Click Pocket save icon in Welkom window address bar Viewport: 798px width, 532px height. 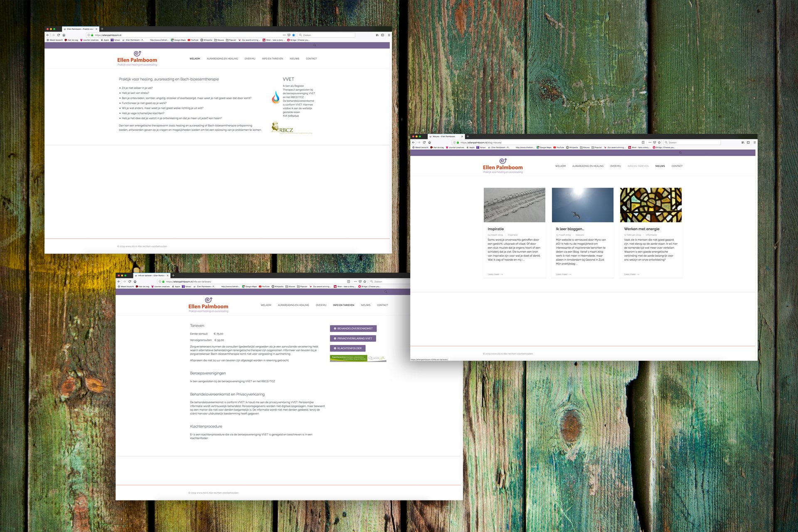pyautogui.click(x=289, y=35)
